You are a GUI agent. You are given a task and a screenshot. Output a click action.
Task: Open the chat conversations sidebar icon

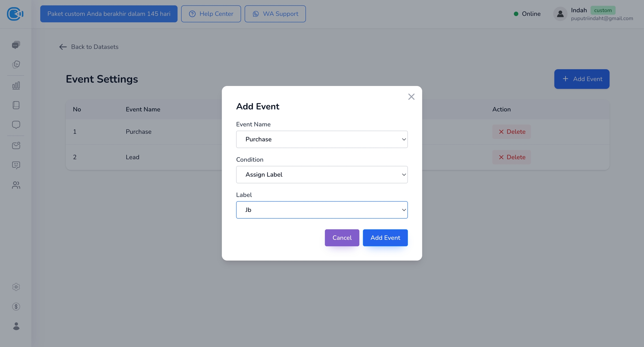click(16, 45)
